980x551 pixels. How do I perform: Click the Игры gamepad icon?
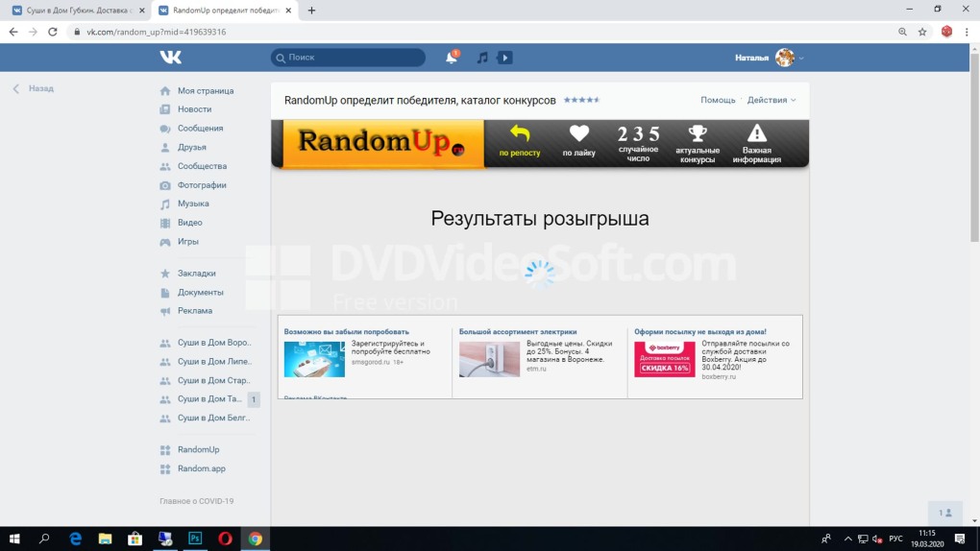tap(165, 242)
